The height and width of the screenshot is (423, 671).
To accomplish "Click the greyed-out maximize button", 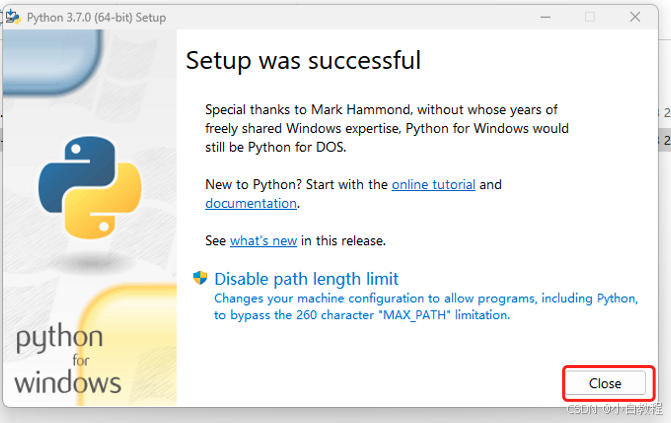I will [x=590, y=17].
